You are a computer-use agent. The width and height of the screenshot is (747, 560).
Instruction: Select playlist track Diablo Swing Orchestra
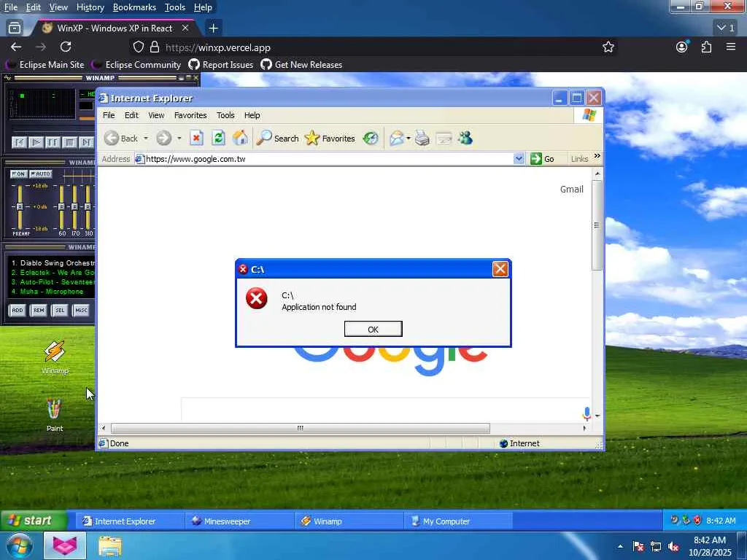coord(53,262)
